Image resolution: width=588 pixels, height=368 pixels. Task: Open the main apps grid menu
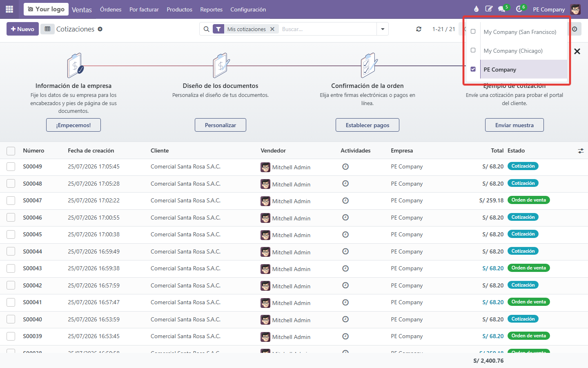click(x=9, y=9)
